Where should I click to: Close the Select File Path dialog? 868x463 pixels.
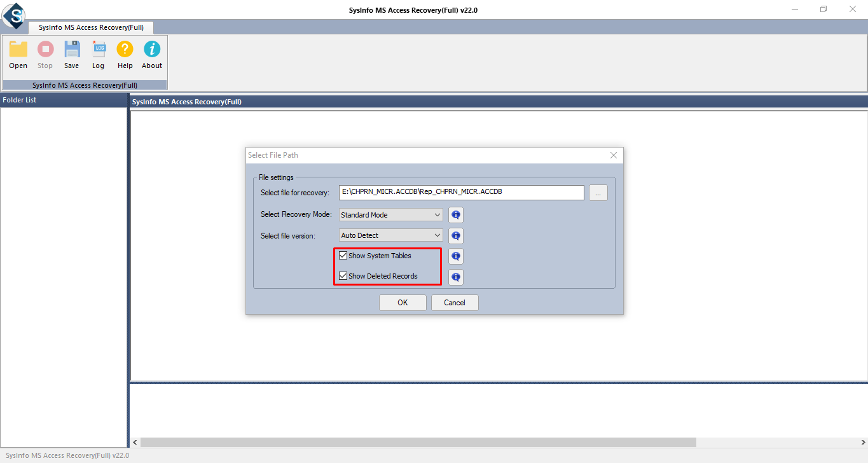click(614, 155)
